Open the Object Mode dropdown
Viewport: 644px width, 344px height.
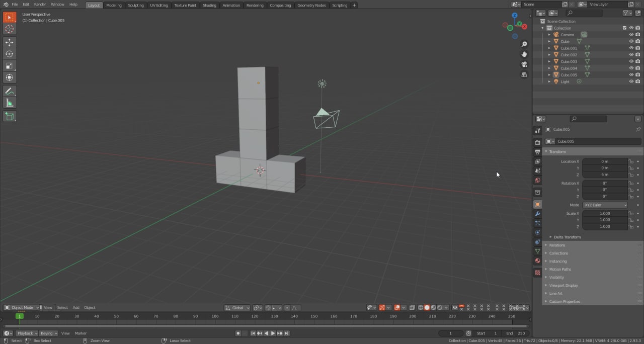coord(22,307)
